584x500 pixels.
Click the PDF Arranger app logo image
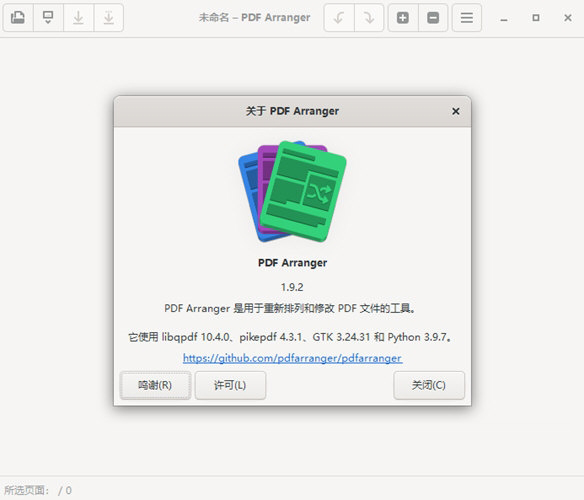292,192
